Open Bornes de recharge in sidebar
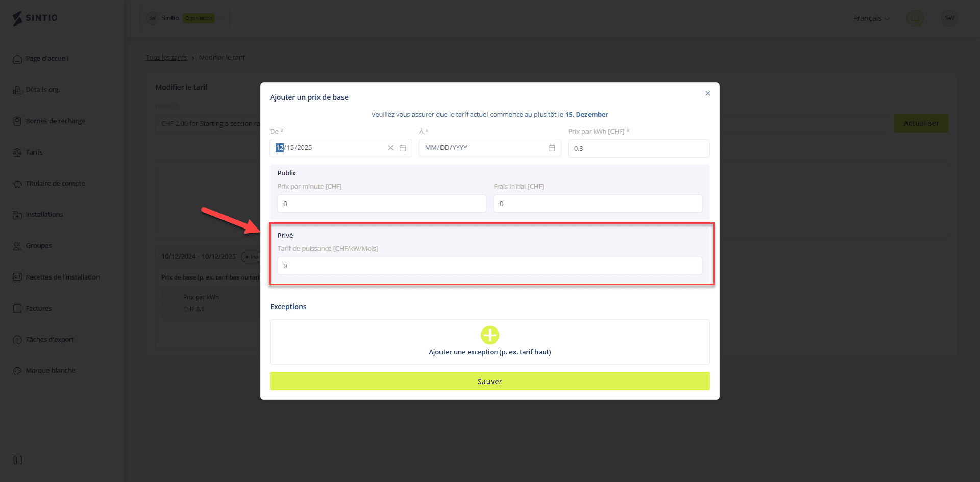 coord(55,121)
